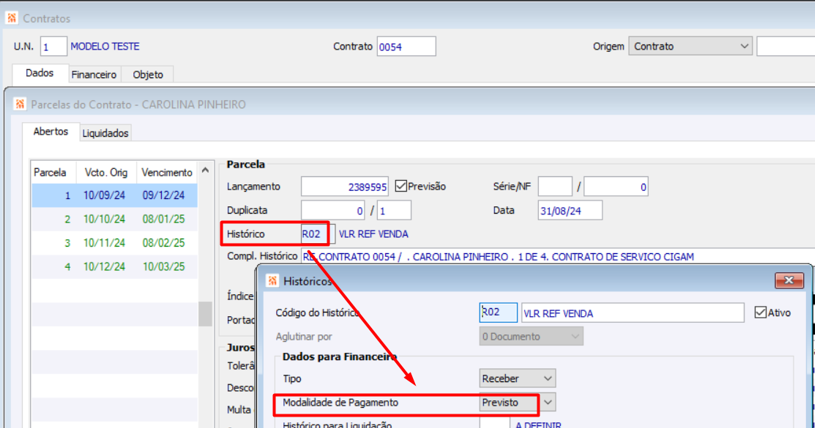Viewport: 815px width, 428px height.
Task: Select parcela row 1 due 09/12/24
Action: [x=114, y=196]
